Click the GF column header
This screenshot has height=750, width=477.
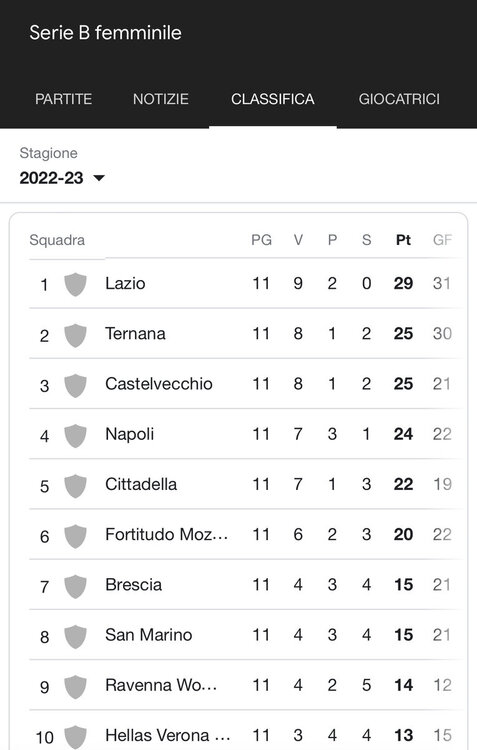click(442, 240)
